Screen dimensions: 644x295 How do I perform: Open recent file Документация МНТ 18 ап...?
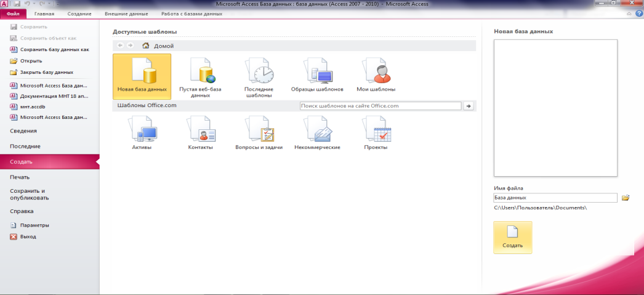pos(49,96)
